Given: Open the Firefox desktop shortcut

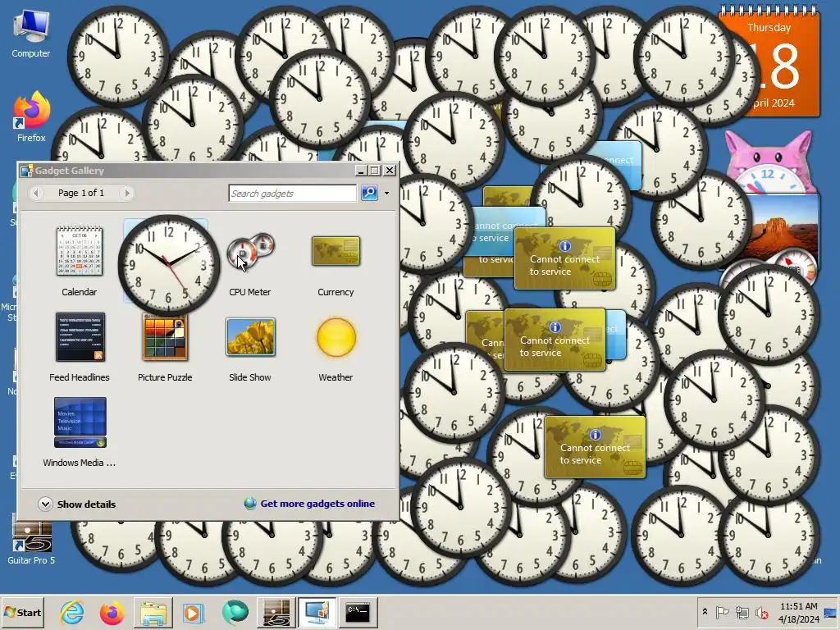Looking at the screenshot, I should pos(31,116).
